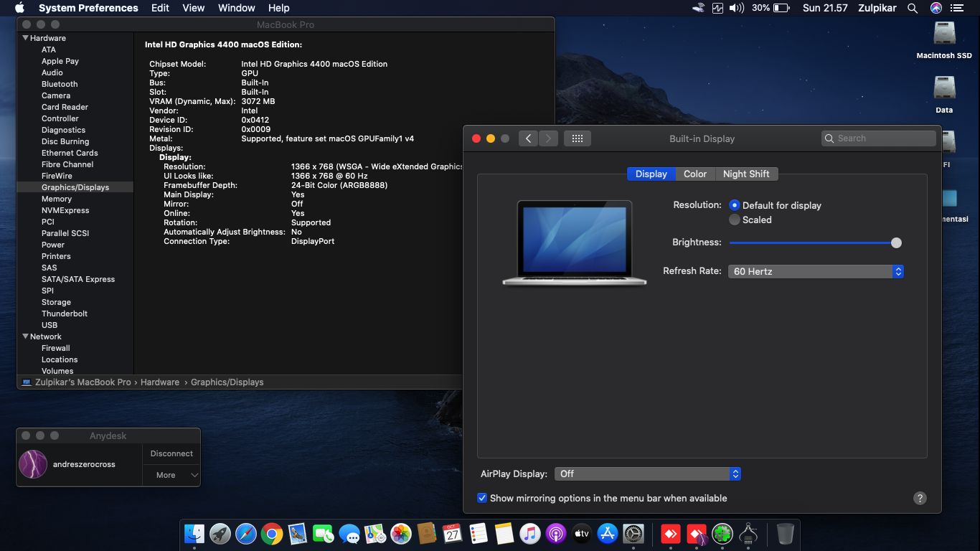The width and height of the screenshot is (980, 551).
Task: Open green clover app in Dock
Action: (722, 534)
